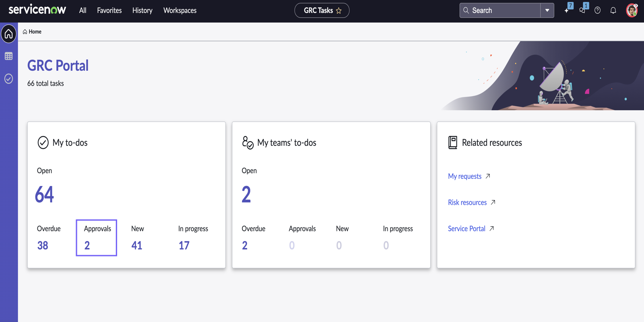The image size is (644, 322).
Task: Open the Workspaces menu
Action: coord(180,10)
